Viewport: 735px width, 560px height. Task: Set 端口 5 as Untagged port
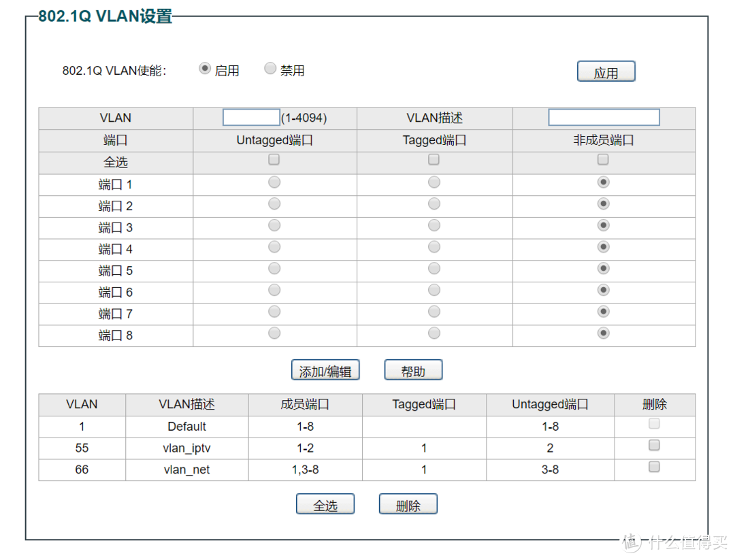(274, 269)
